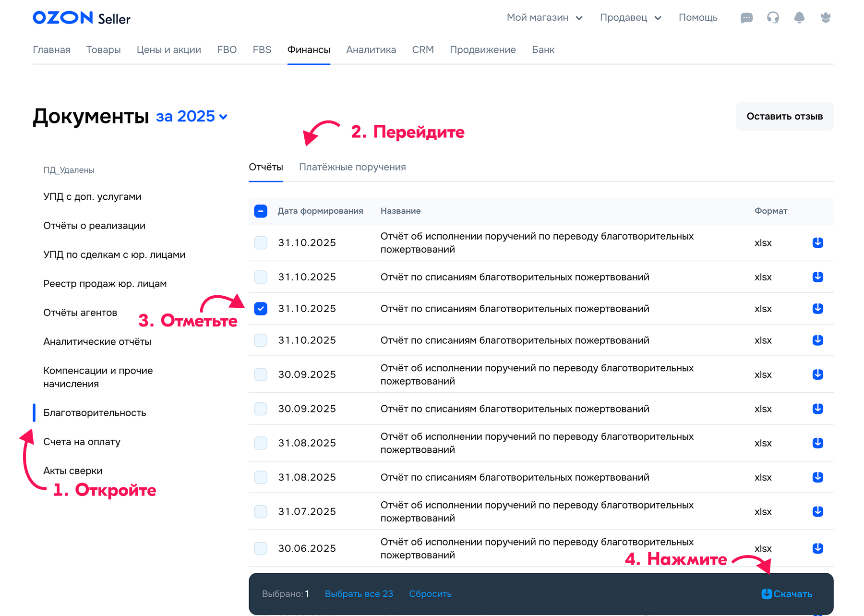Open the support headset icon
Image resolution: width=864 pixels, height=616 pixels.
[x=773, y=18]
